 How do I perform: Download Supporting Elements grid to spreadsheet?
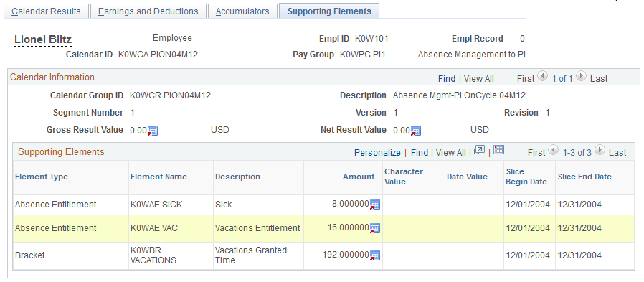pyautogui.click(x=498, y=150)
